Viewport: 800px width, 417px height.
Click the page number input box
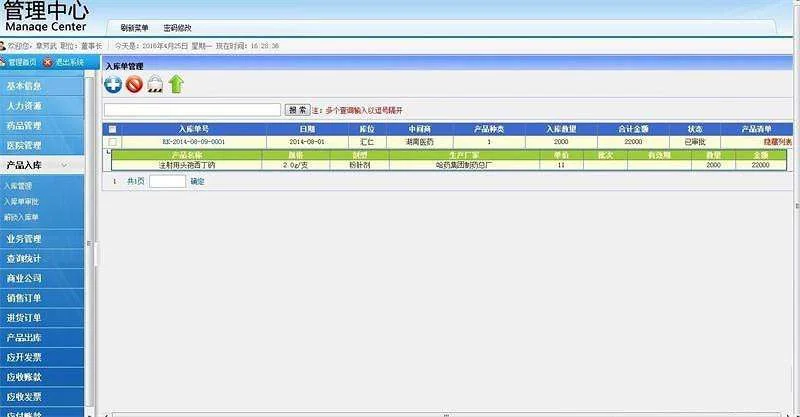pos(167,181)
